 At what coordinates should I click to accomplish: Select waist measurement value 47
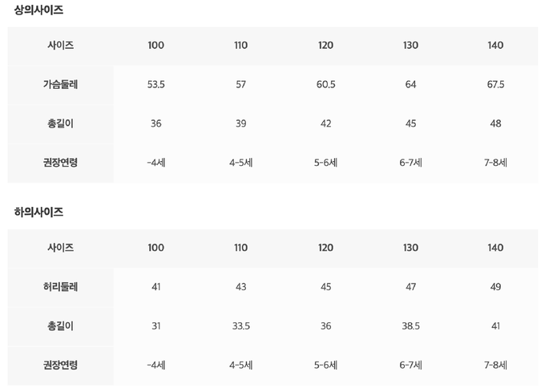410,286
